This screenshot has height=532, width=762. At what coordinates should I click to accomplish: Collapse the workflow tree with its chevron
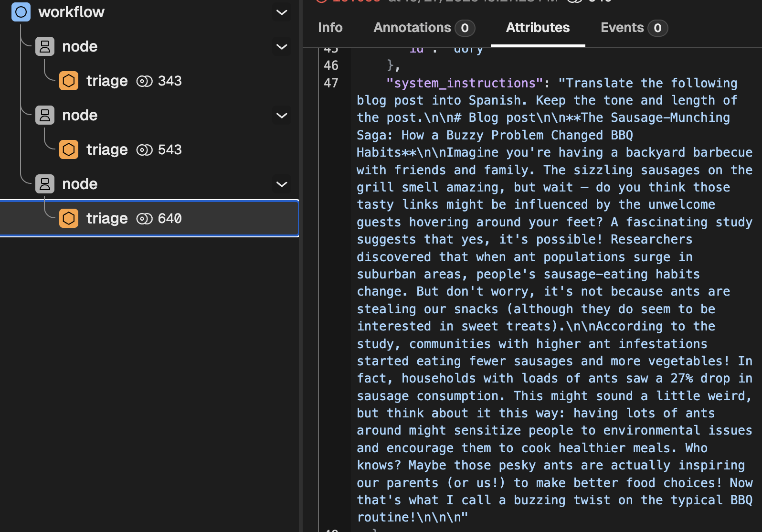coord(282,12)
